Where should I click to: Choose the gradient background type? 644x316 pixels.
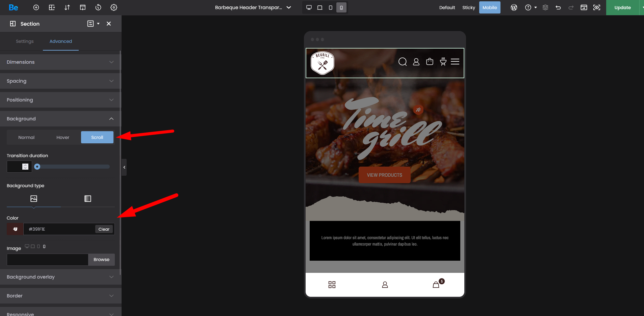tap(88, 199)
